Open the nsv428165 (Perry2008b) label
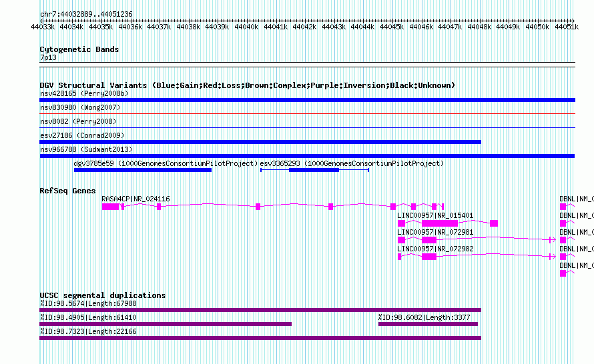594x364 pixels. click(84, 93)
